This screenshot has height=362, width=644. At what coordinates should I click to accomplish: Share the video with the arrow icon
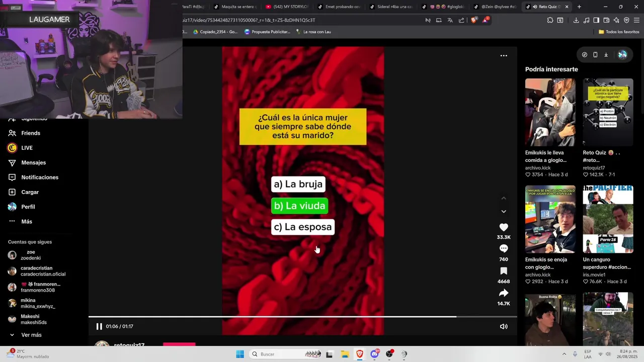(x=504, y=293)
